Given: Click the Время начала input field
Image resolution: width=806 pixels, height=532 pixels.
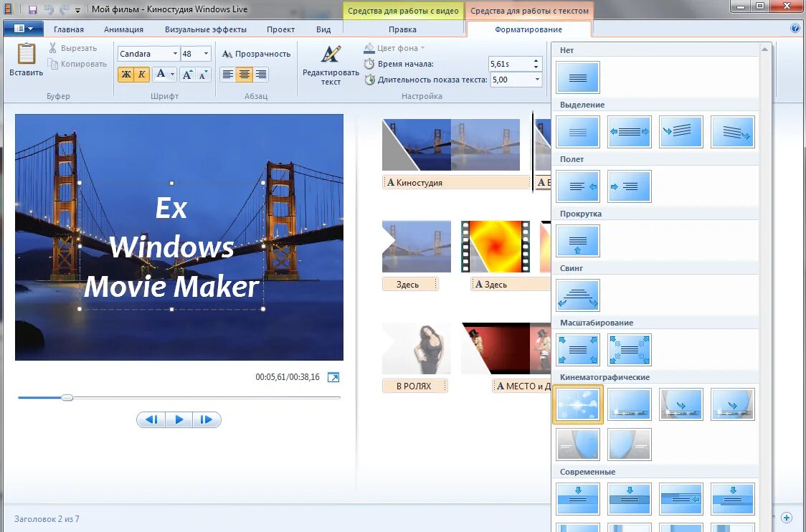Looking at the screenshot, I should tap(511, 64).
